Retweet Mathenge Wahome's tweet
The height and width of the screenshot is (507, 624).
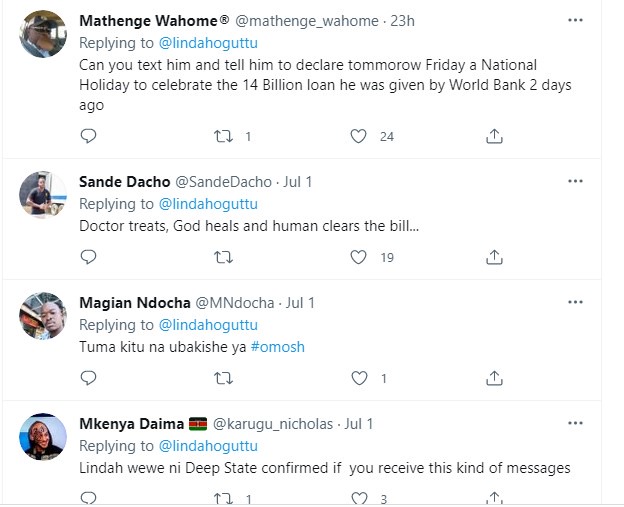(x=224, y=136)
